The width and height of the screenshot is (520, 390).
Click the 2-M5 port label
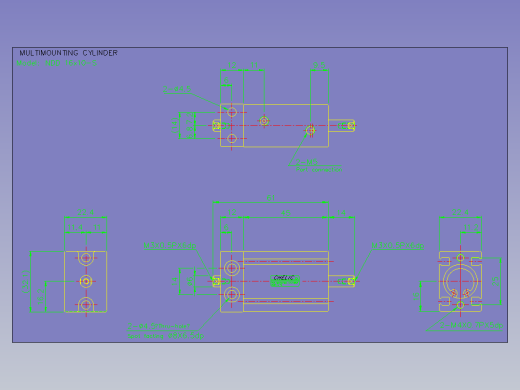point(307,162)
